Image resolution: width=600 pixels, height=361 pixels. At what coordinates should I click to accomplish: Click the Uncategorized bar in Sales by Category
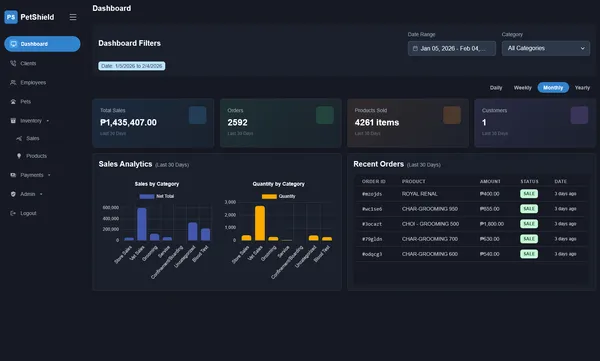click(x=192, y=232)
